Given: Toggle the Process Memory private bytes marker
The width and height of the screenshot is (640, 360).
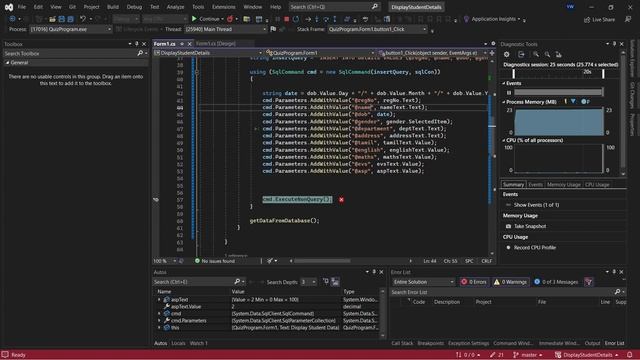Looking at the screenshot, I should (x=585, y=102).
